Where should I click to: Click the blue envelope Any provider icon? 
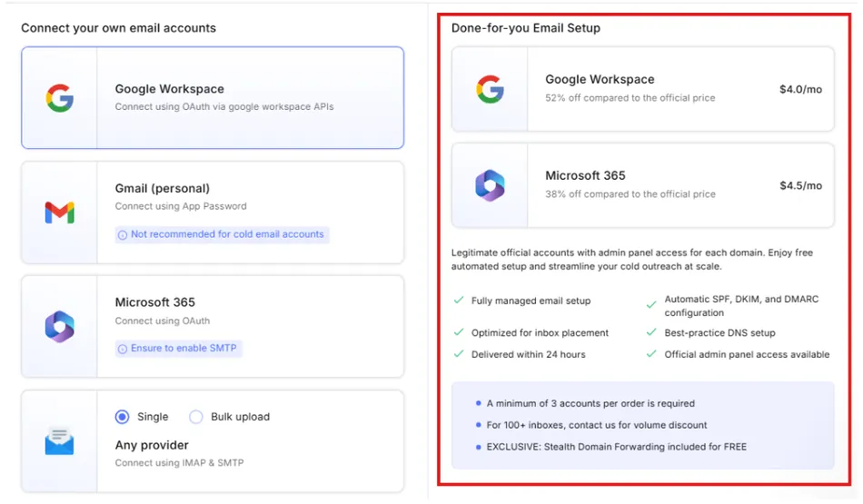pos(59,441)
